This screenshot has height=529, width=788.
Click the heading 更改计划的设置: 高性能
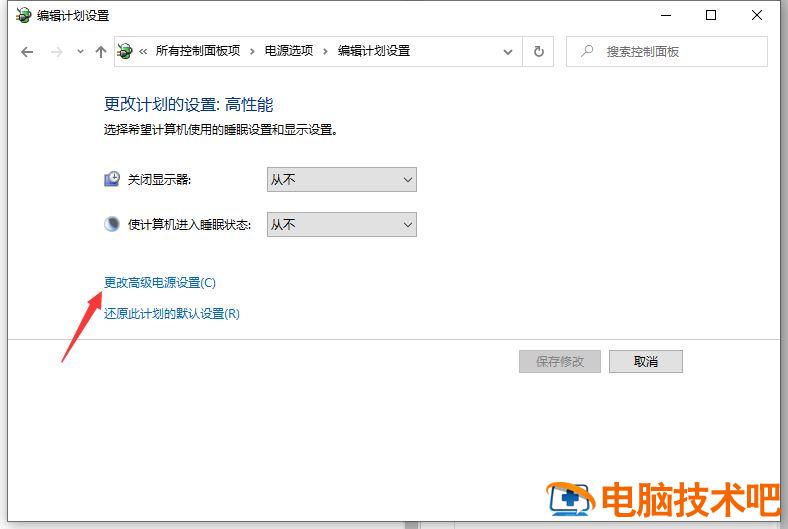point(188,104)
